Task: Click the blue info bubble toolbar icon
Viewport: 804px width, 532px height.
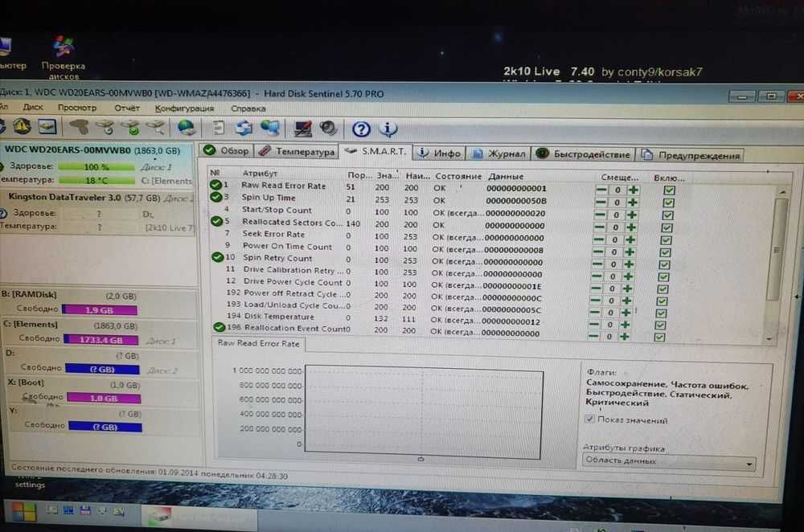Action: [x=388, y=129]
